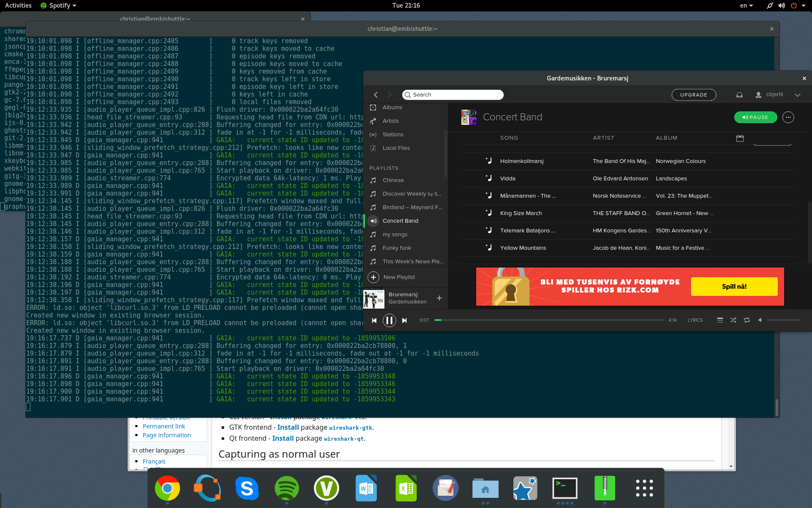Click the UPGRADE button
This screenshot has width=812, height=508.
694,95
